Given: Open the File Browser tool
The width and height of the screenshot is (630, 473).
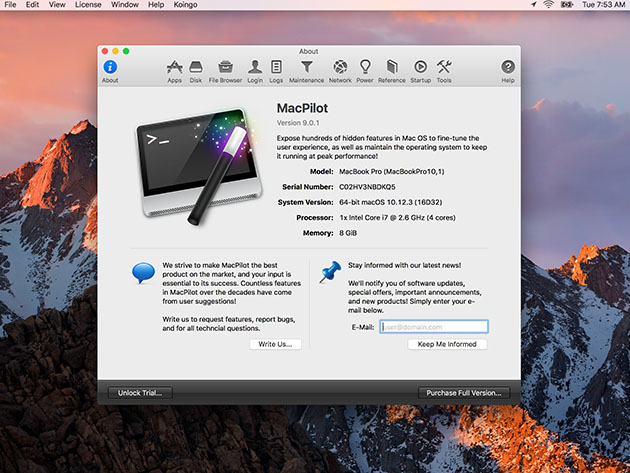Looking at the screenshot, I should pos(225,68).
